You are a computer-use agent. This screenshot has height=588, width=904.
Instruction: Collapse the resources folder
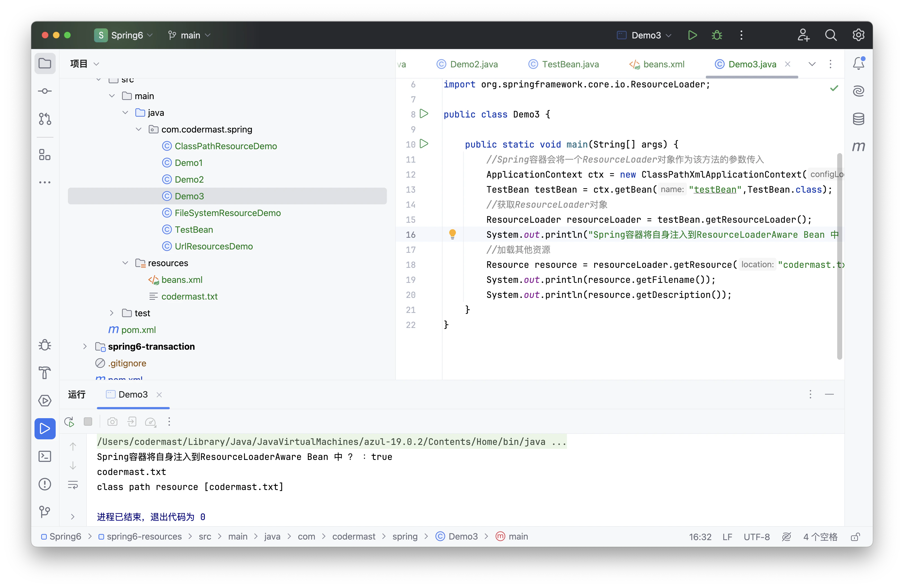click(x=125, y=263)
